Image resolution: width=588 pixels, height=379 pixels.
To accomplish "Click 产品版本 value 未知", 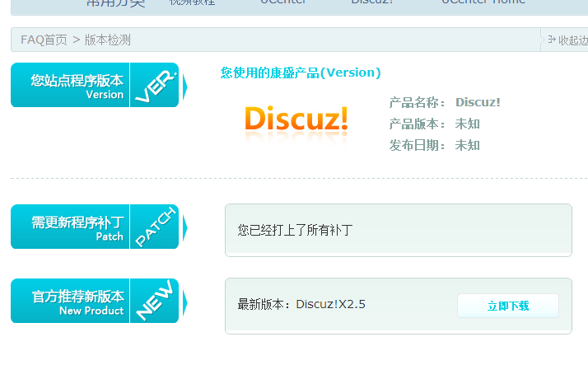I will (x=468, y=124).
